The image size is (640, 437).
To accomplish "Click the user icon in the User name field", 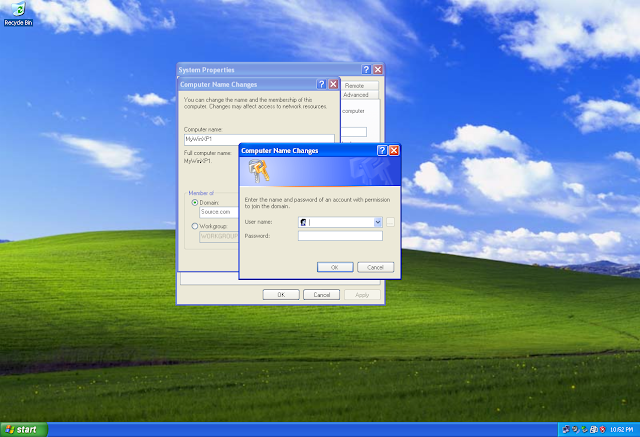I will (x=303, y=222).
